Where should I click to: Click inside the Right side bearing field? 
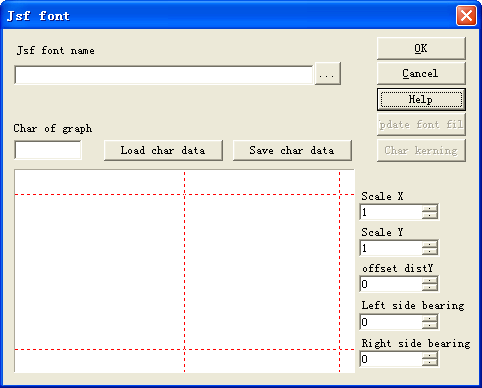(391, 359)
